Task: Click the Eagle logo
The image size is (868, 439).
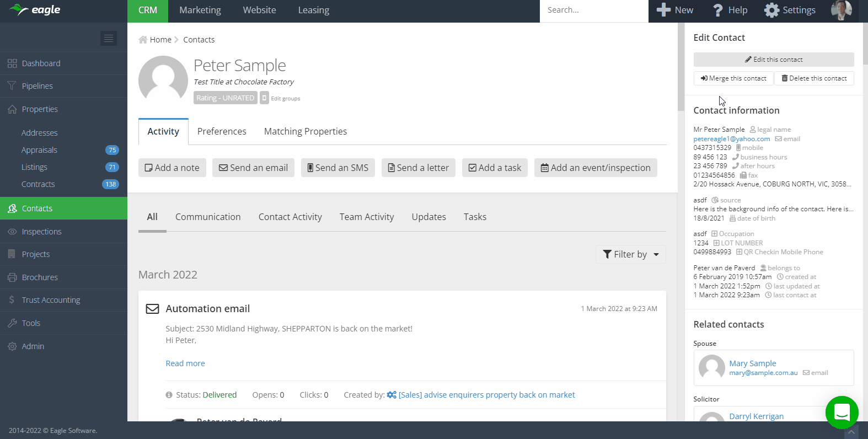Action: 35,10
